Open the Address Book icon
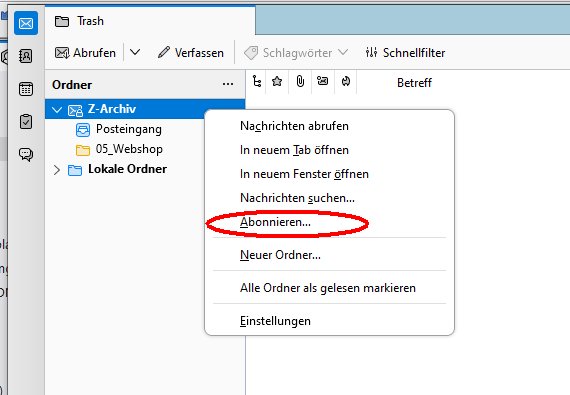 point(26,56)
